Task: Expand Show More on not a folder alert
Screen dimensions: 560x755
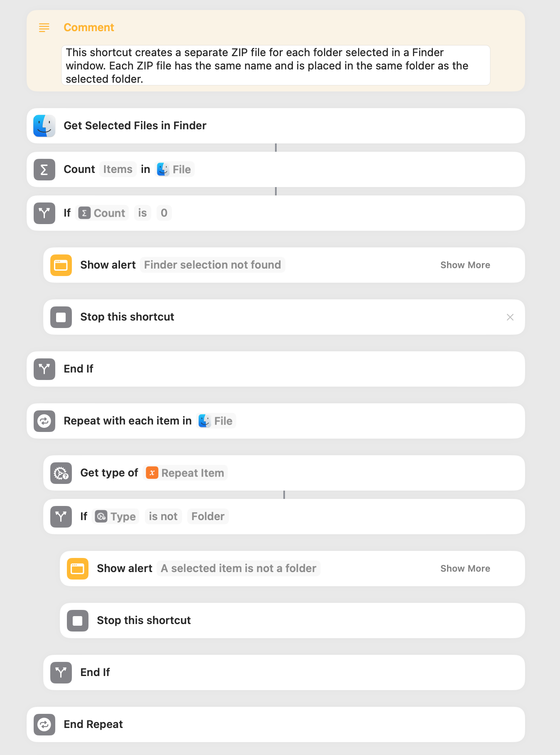Action: (465, 569)
